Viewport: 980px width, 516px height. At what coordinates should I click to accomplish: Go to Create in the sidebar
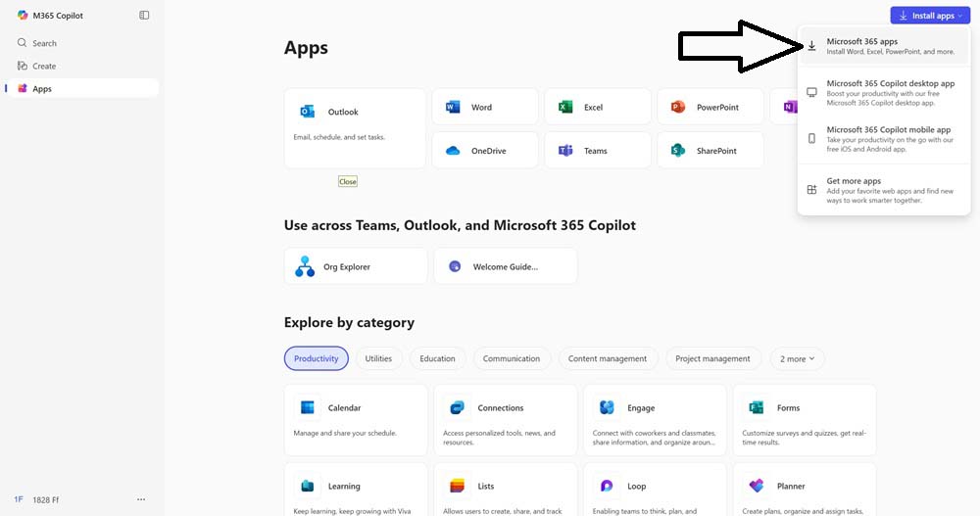coord(44,67)
